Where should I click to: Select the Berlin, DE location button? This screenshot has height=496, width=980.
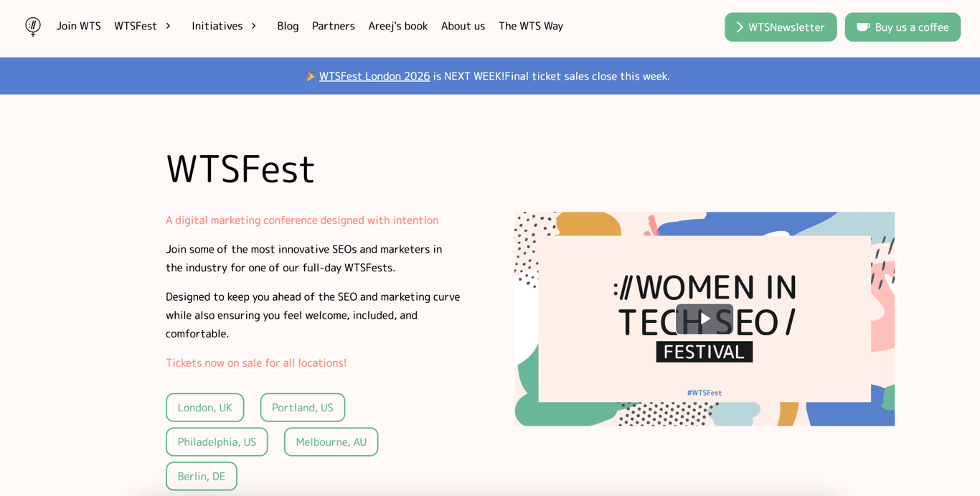click(x=202, y=477)
